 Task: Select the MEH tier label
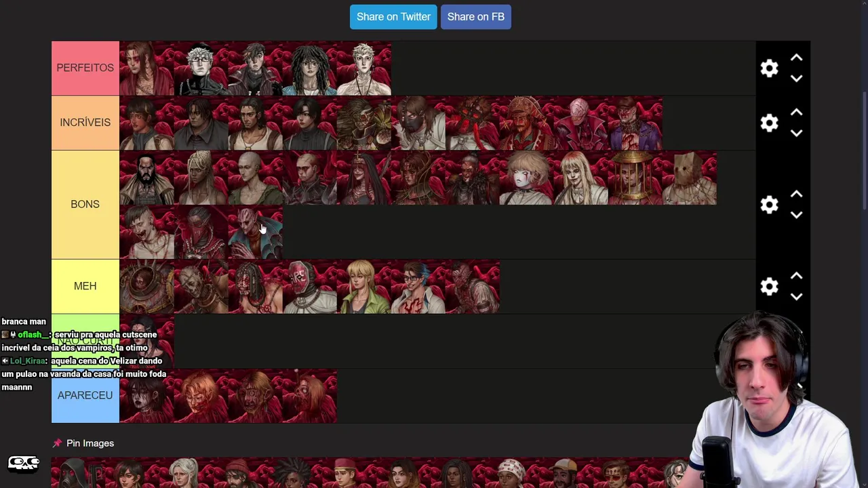coord(85,286)
